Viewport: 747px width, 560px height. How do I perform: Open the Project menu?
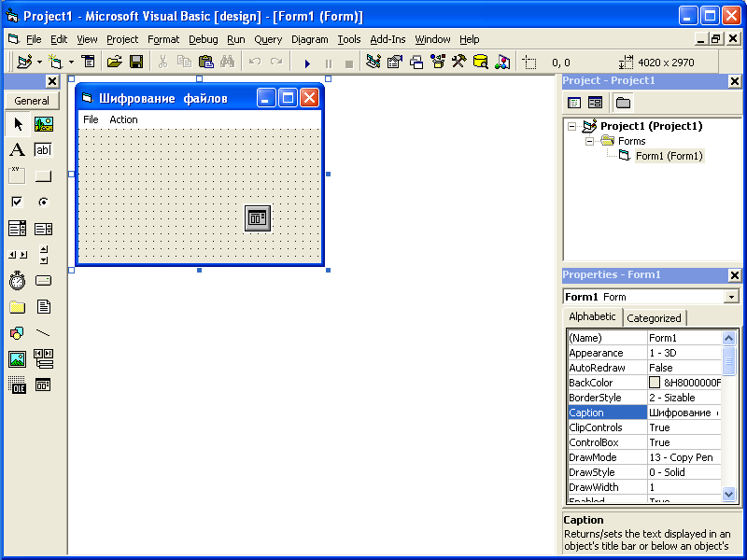(122, 39)
